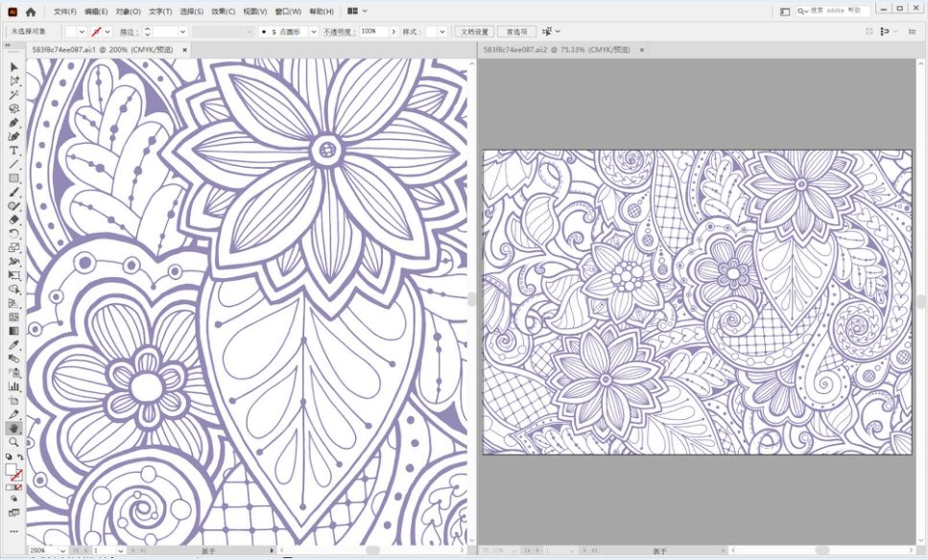Activate the Free Transform tool
The image size is (928, 560).
(13, 275)
